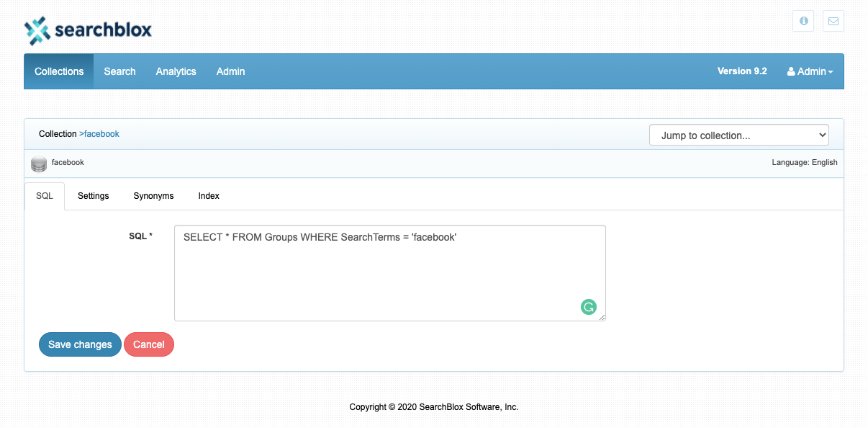Click the copyright SearchBlox Software text
The image size is (868, 428).
coord(434,407)
